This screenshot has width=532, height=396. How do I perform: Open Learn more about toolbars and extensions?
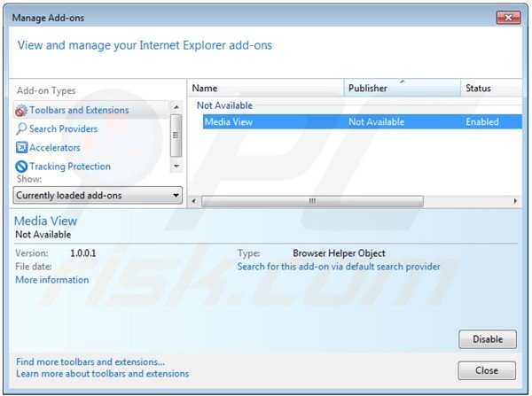tap(102, 374)
